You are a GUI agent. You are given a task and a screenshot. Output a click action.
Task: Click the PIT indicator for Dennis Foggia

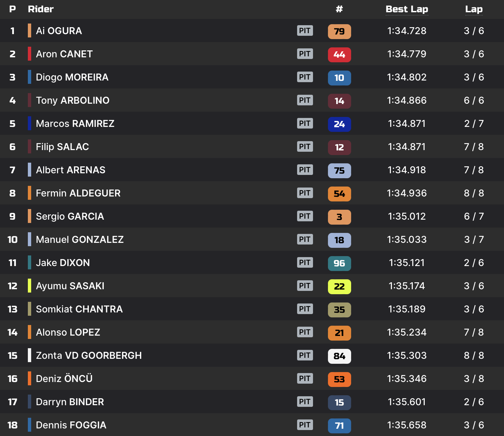[x=305, y=425]
